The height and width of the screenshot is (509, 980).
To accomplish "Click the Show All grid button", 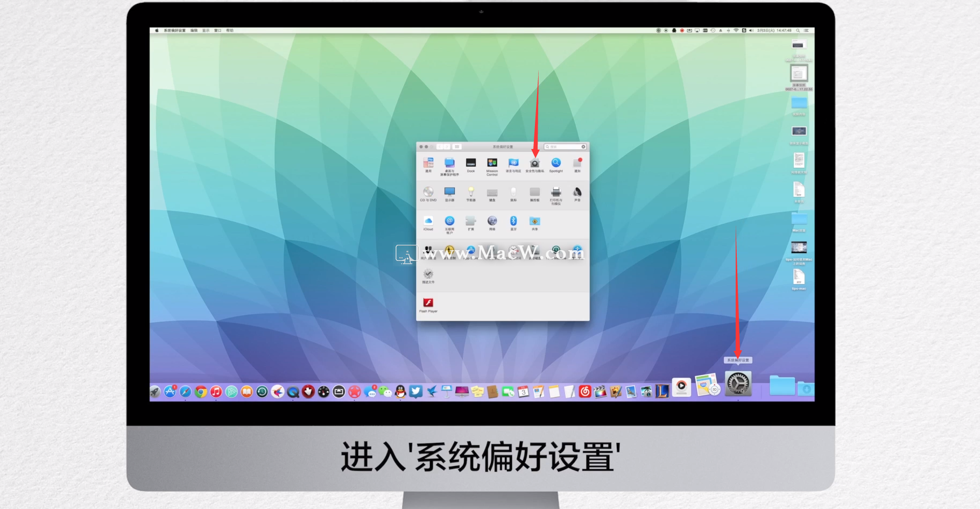I will click(457, 146).
